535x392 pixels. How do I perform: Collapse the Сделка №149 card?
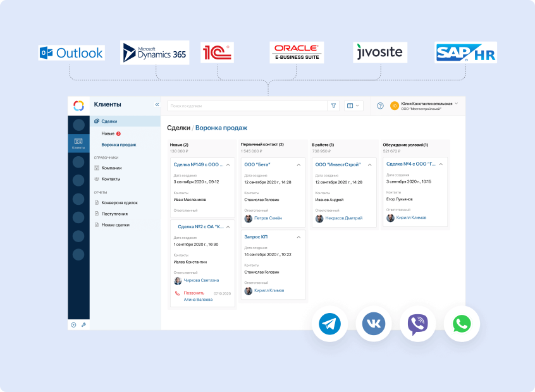[x=228, y=165]
